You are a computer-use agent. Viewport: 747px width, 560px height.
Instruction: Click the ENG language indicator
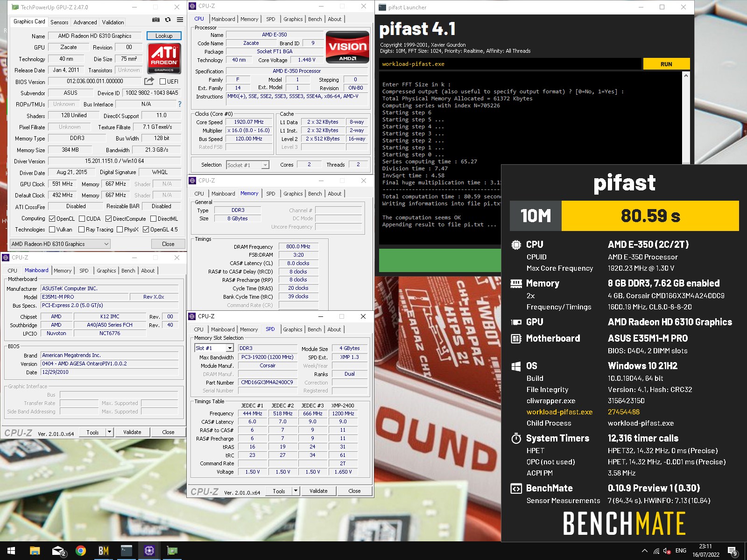[681, 551]
